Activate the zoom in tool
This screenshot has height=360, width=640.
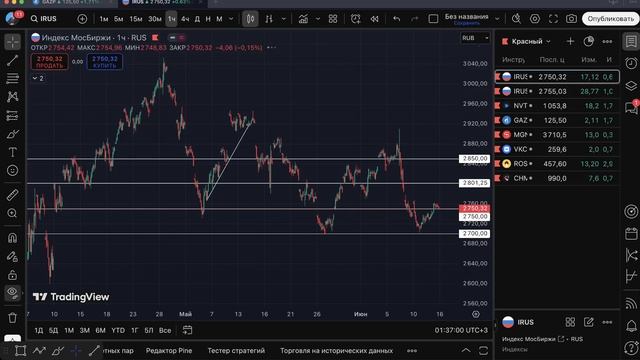[x=13, y=213]
